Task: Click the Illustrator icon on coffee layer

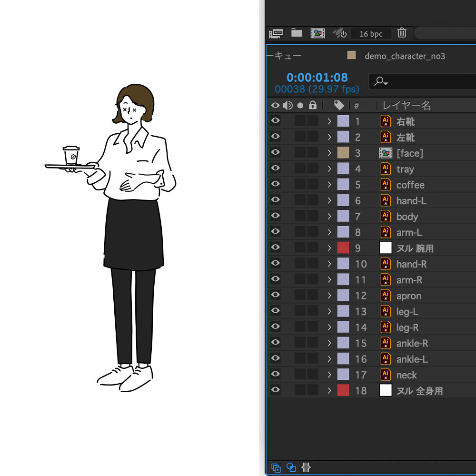Action: (386, 185)
